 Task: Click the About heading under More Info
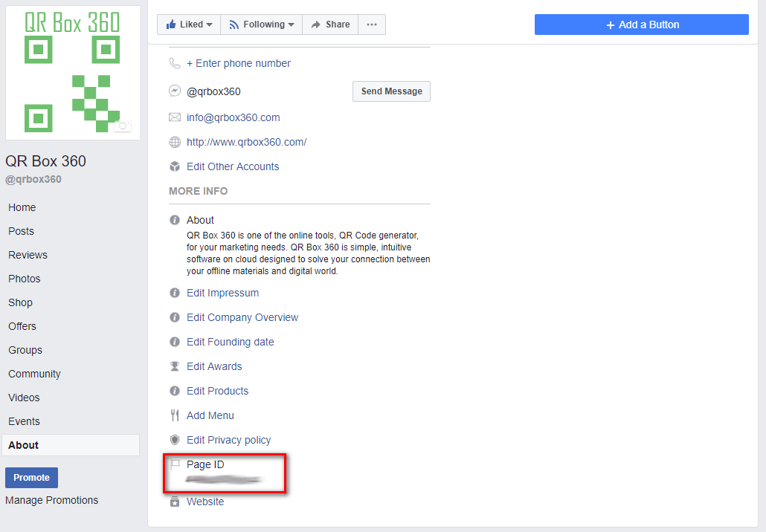200,220
